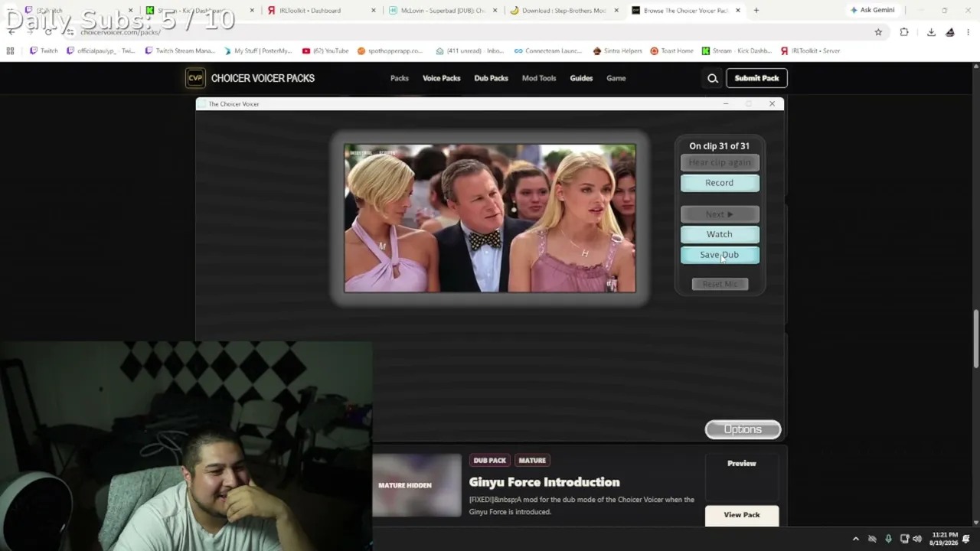Image resolution: width=980 pixels, height=551 pixels.
Task: Open the Game nav item
Action: [x=616, y=78]
